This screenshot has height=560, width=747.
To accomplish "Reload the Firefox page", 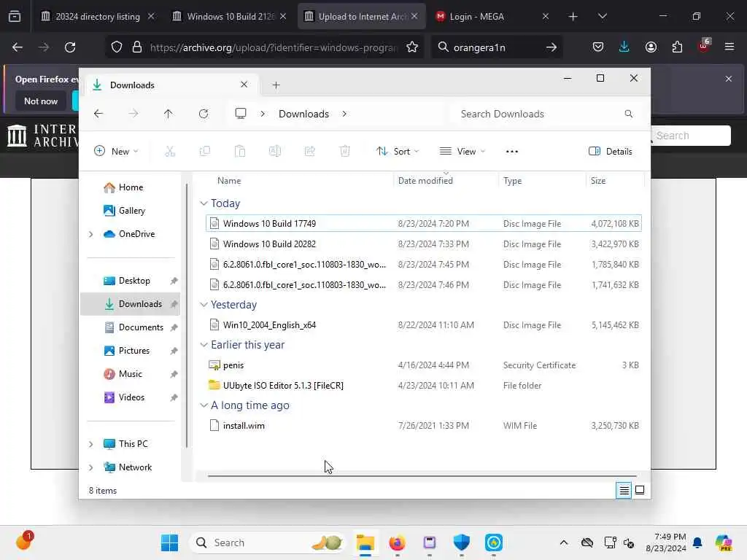I will pyautogui.click(x=70, y=47).
